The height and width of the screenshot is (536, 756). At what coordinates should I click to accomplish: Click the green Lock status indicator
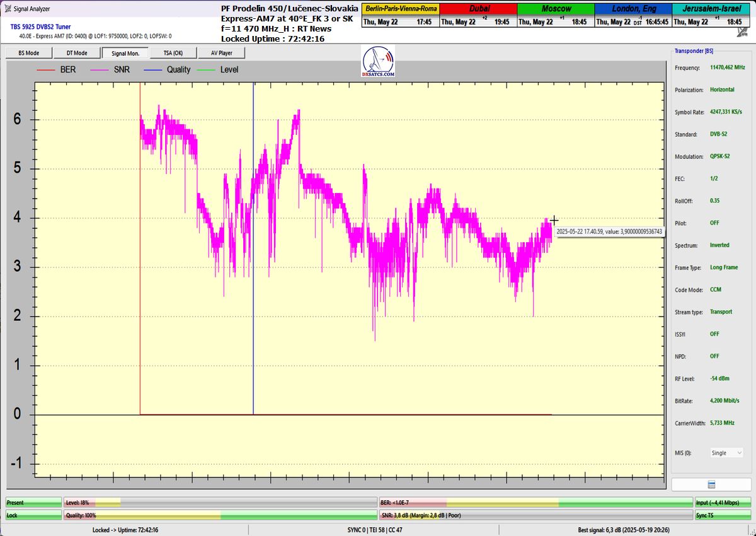(x=33, y=515)
